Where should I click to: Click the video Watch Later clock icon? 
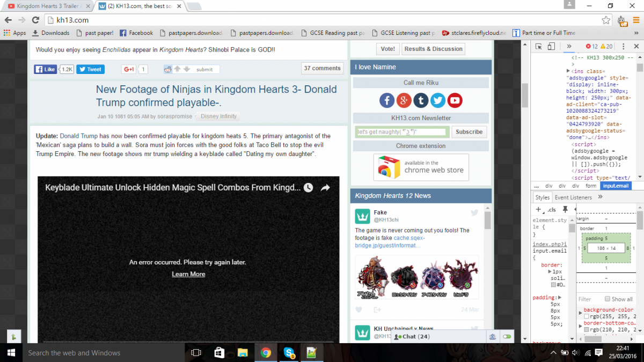tap(308, 188)
